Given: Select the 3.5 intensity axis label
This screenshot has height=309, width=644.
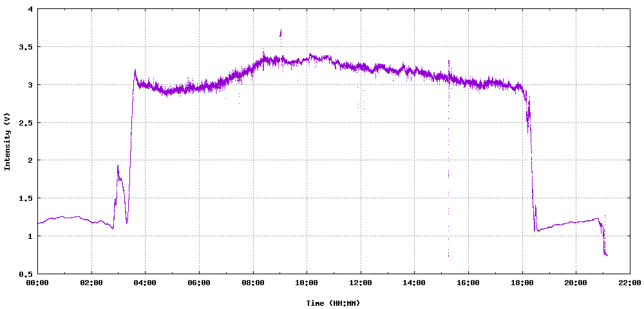Looking at the screenshot, I should [26, 48].
